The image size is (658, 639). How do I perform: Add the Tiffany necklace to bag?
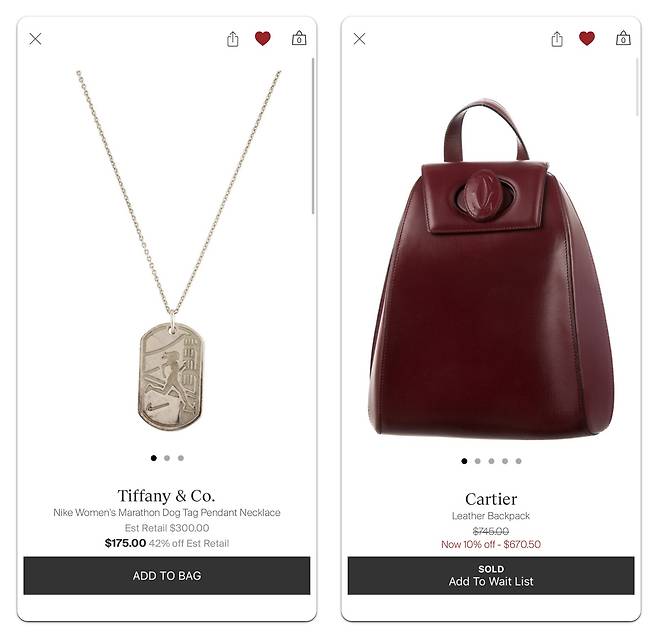[167, 576]
